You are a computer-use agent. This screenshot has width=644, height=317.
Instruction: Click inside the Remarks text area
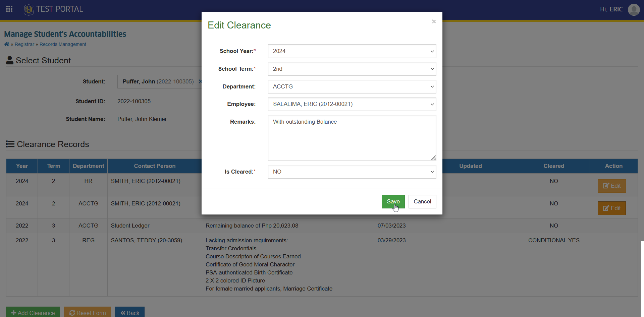click(x=352, y=138)
